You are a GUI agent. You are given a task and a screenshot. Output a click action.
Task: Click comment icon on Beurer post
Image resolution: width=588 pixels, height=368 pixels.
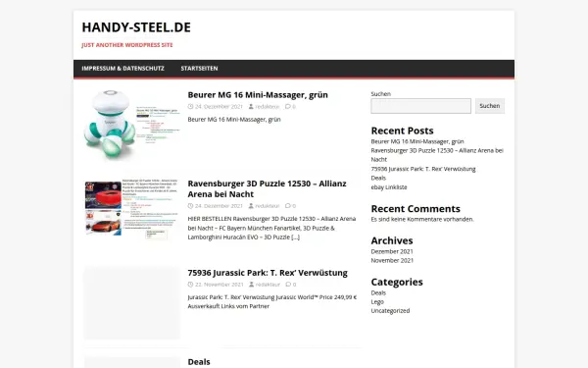287,107
